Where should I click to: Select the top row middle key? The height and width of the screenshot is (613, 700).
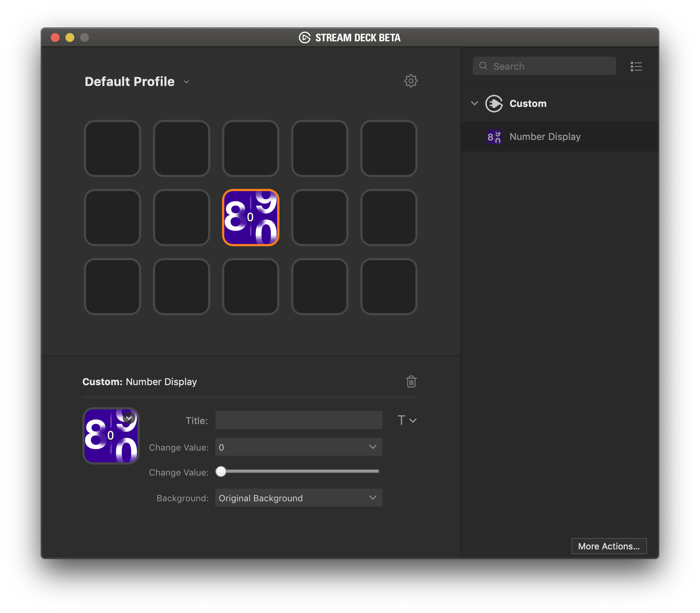tap(251, 148)
